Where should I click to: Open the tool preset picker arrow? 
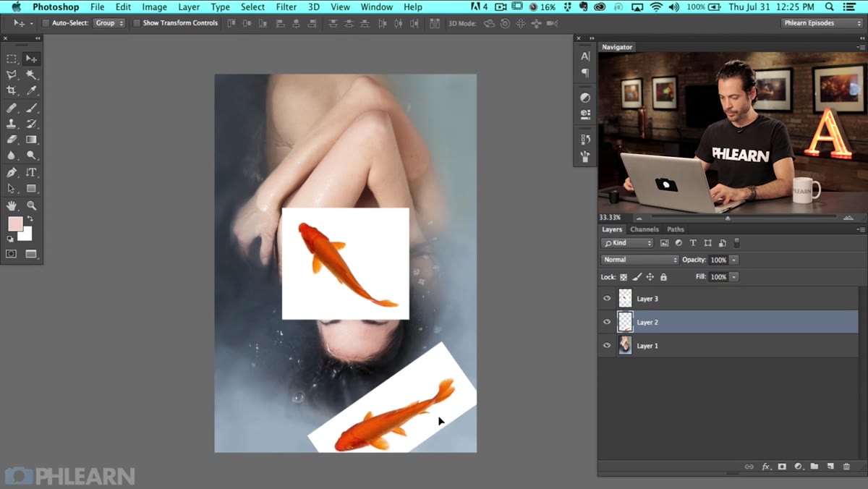pos(30,23)
